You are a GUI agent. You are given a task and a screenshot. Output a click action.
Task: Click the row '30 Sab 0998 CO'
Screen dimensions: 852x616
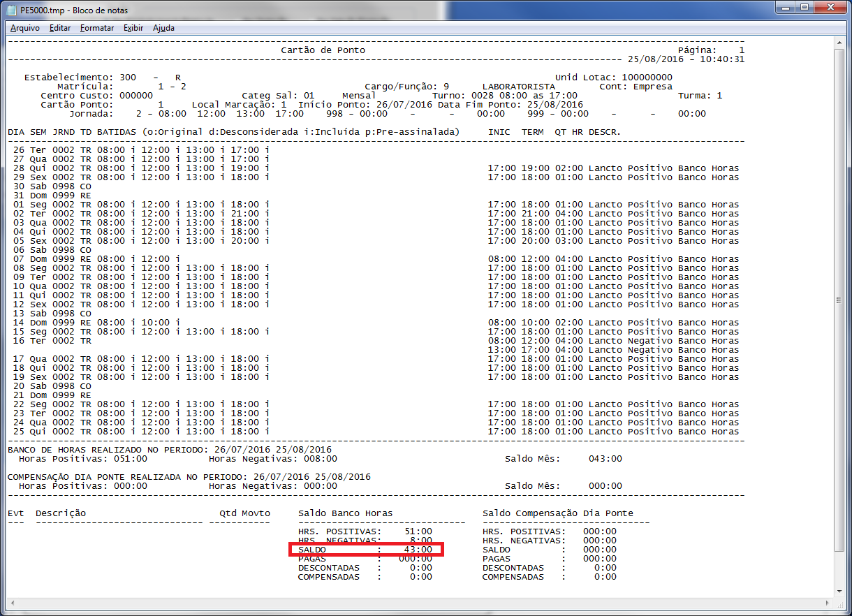click(x=52, y=186)
